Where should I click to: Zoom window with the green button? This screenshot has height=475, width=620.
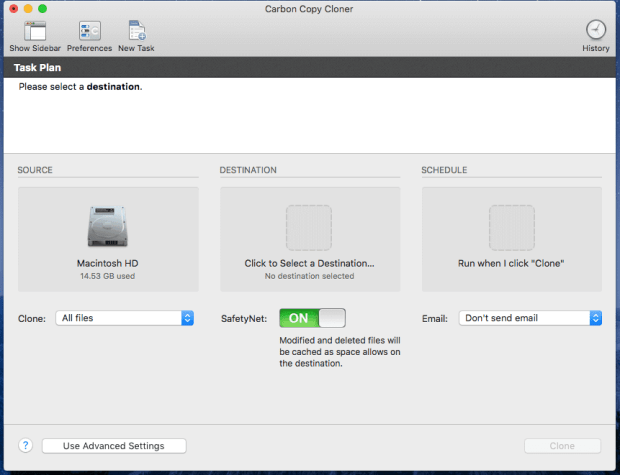(x=42, y=9)
